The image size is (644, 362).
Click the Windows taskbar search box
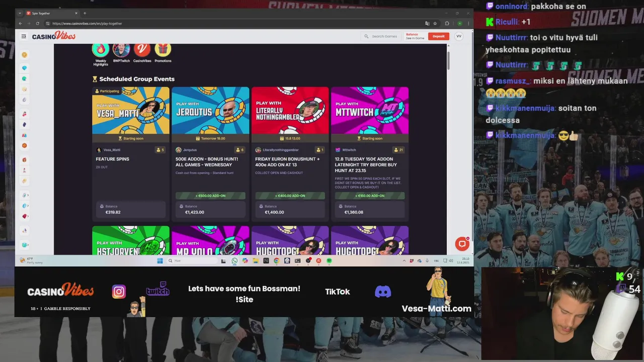[192, 260]
